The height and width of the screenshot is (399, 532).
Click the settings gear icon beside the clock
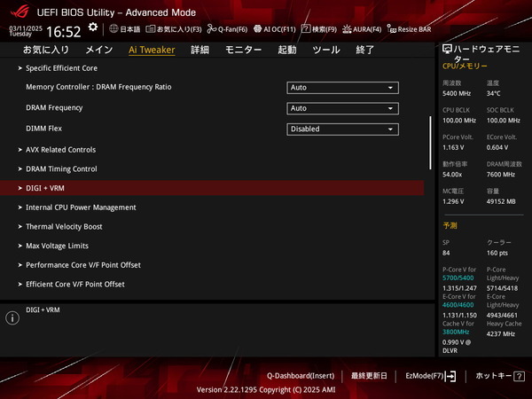point(93,28)
